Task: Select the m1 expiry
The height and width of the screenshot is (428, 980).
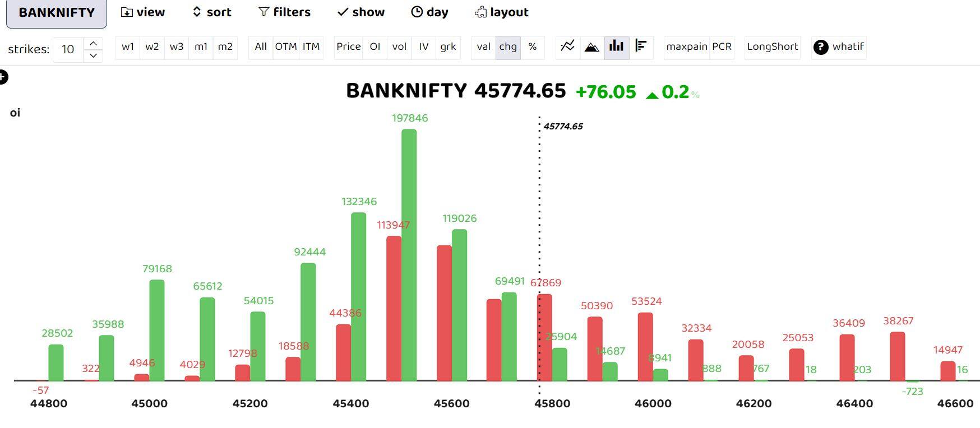Action: pyautogui.click(x=201, y=47)
